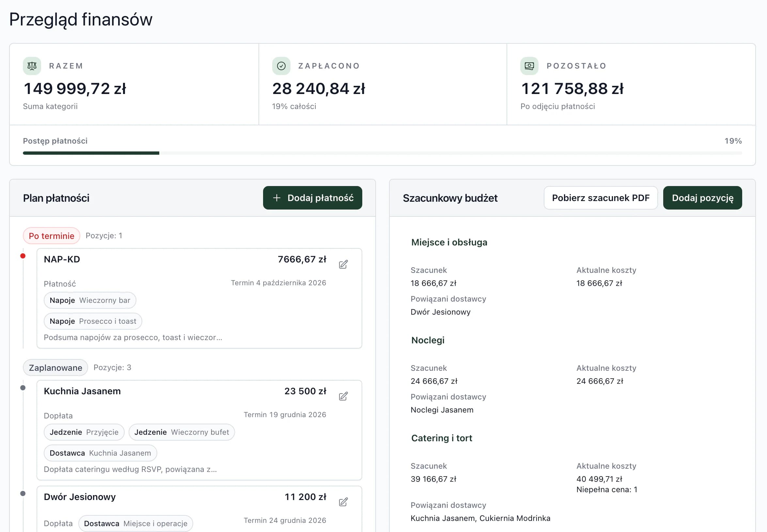Click the Dostawca Kuchnia Jasanem tag
Viewport: 767px width, 532px height.
100,453
